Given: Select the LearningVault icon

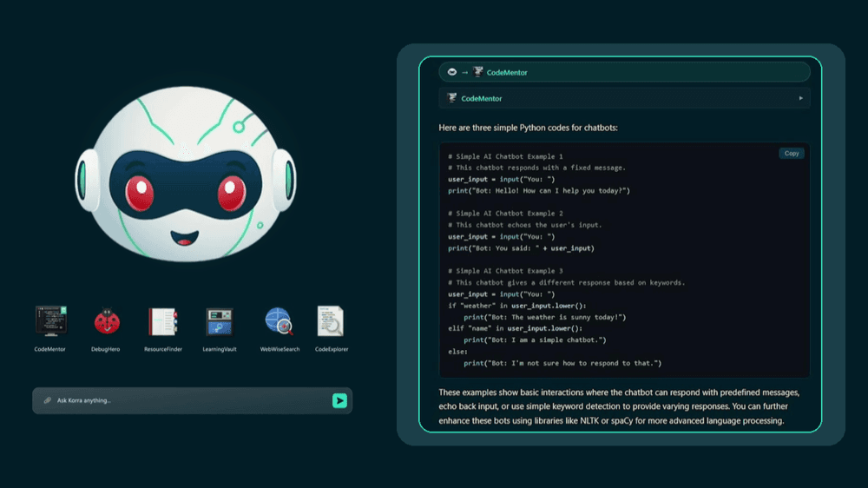Looking at the screenshot, I should [220, 322].
